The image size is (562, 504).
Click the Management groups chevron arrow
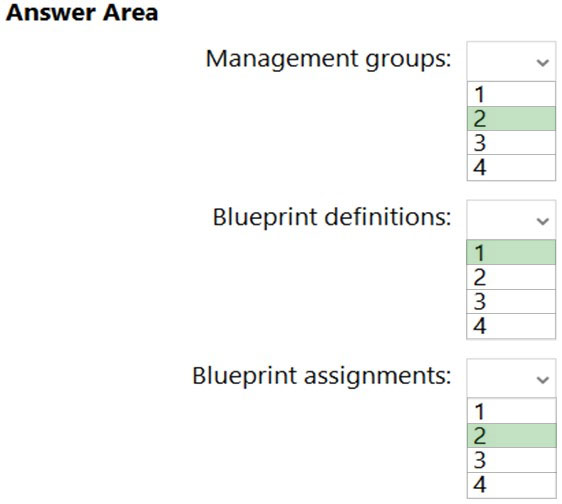(543, 63)
